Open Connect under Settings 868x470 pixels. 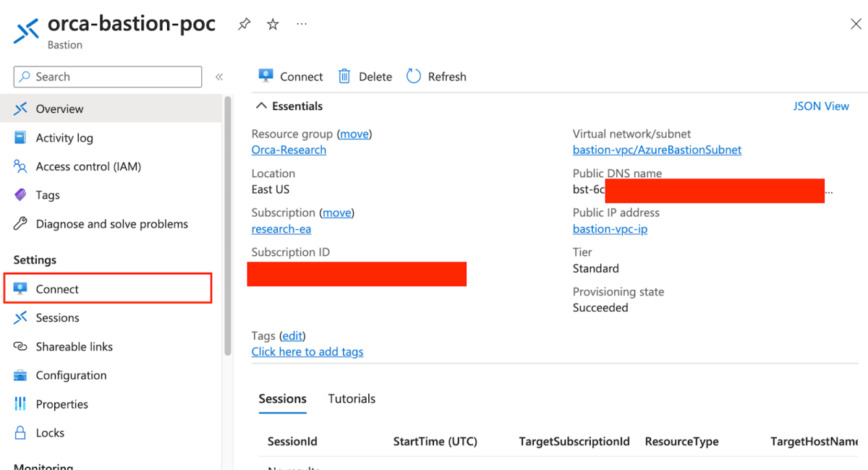[x=108, y=289]
